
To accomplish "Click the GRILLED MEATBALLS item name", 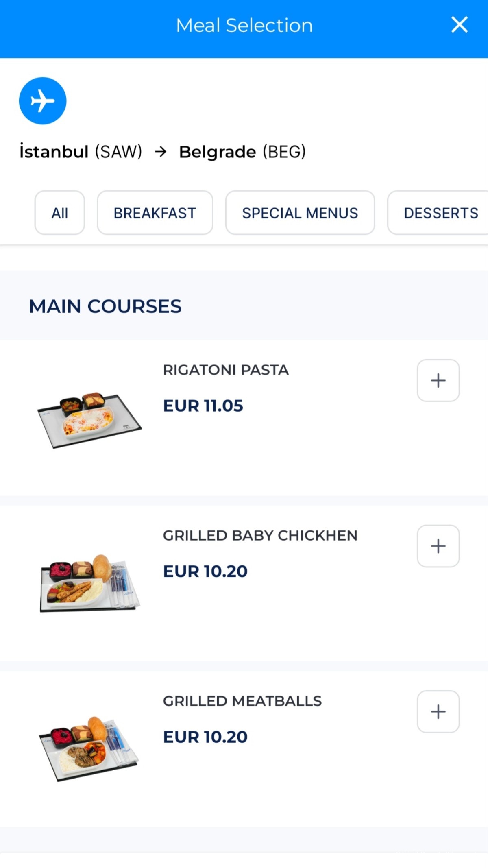I will 242,701.
